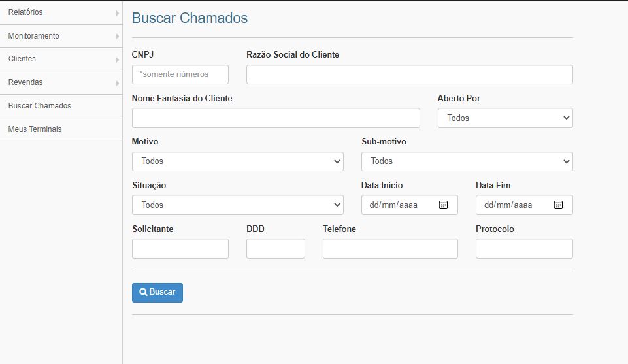
Task: Select the Telefone input field
Action: (390, 248)
